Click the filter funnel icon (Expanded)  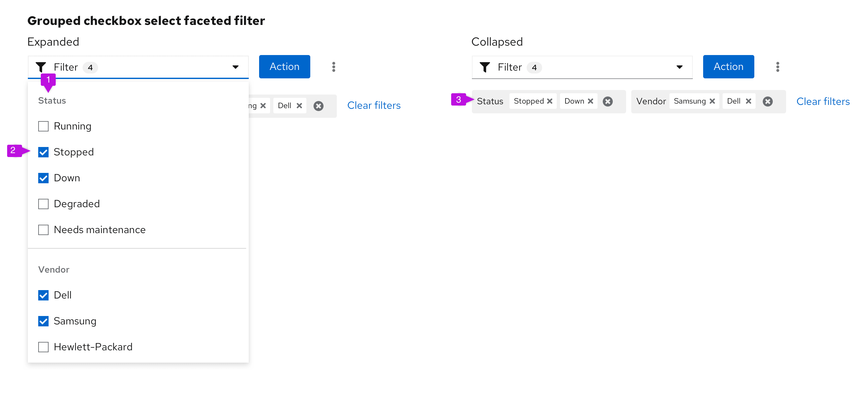(x=41, y=66)
